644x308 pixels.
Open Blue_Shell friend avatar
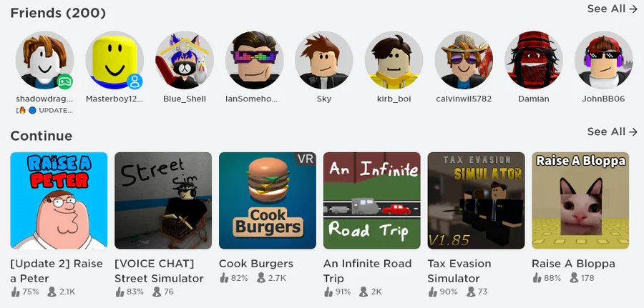[x=185, y=60]
